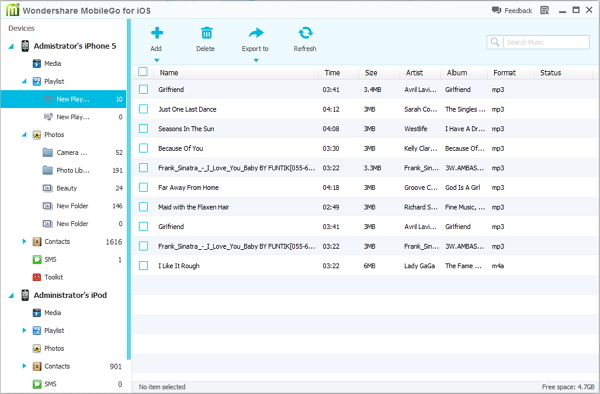The width and height of the screenshot is (600, 394).
Task: Click the Lady GaGa artist cell
Action: [x=419, y=265]
